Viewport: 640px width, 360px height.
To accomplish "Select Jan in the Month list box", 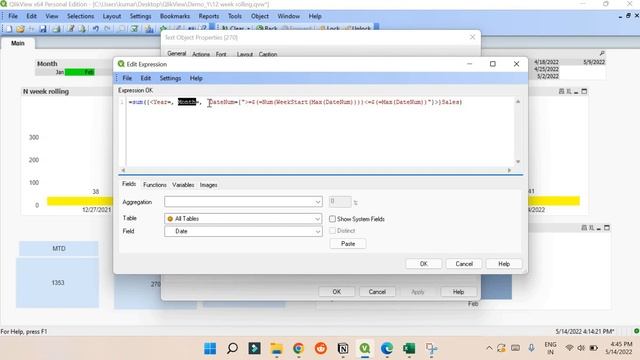I will click(50, 72).
